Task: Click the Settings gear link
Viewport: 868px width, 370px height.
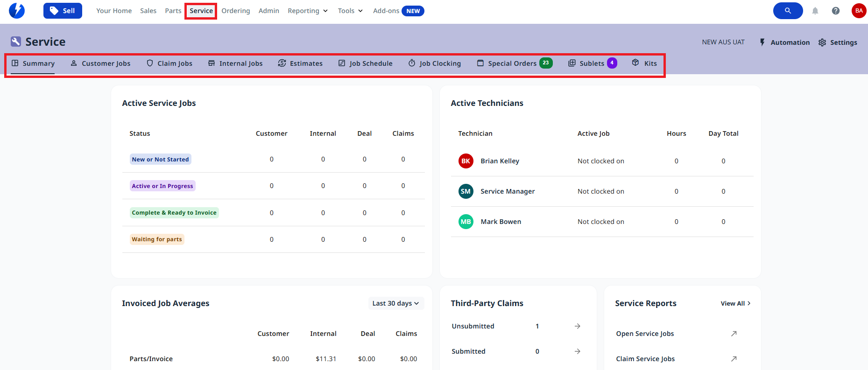Action: pos(838,42)
